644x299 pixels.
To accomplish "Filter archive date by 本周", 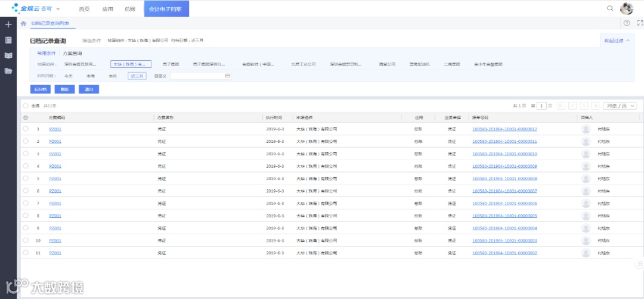I will click(x=91, y=76).
